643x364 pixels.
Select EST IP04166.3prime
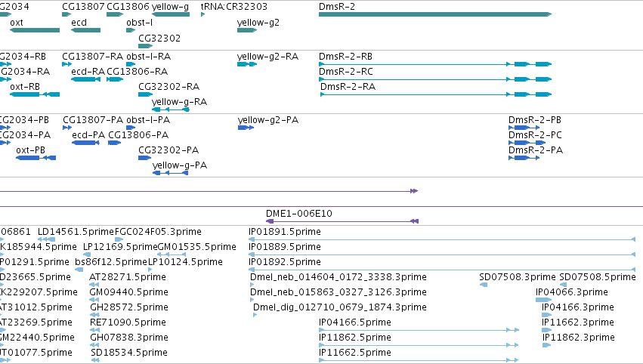pos(546,315)
